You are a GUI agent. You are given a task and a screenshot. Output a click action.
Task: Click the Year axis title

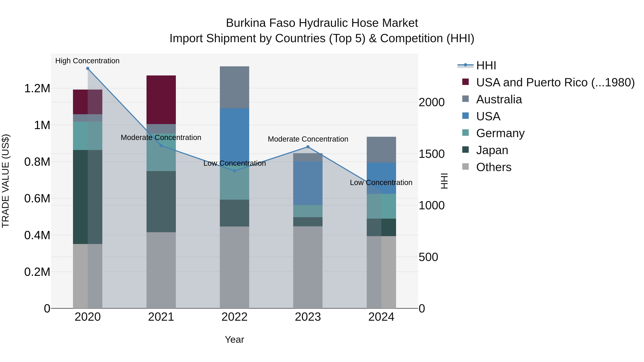coord(235,340)
